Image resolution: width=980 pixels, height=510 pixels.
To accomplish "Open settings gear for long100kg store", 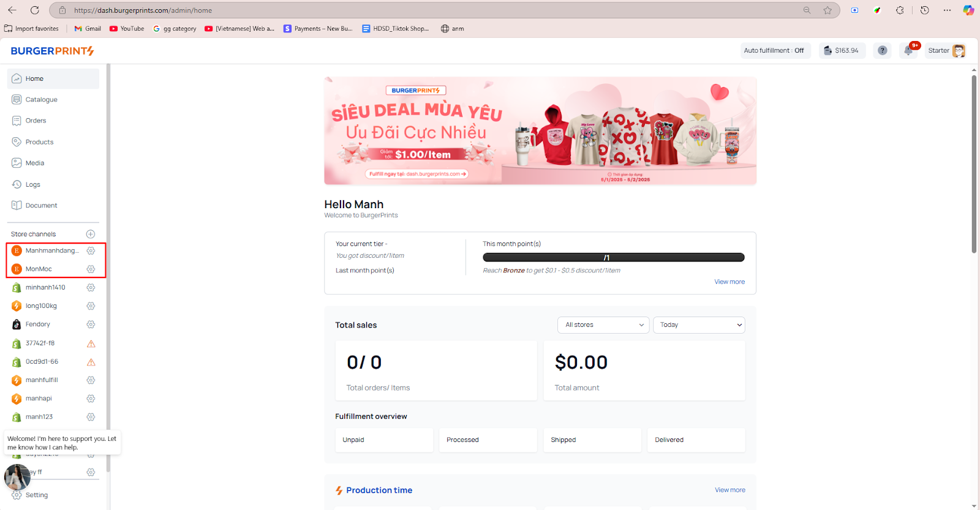I will pyautogui.click(x=91, y=306).
